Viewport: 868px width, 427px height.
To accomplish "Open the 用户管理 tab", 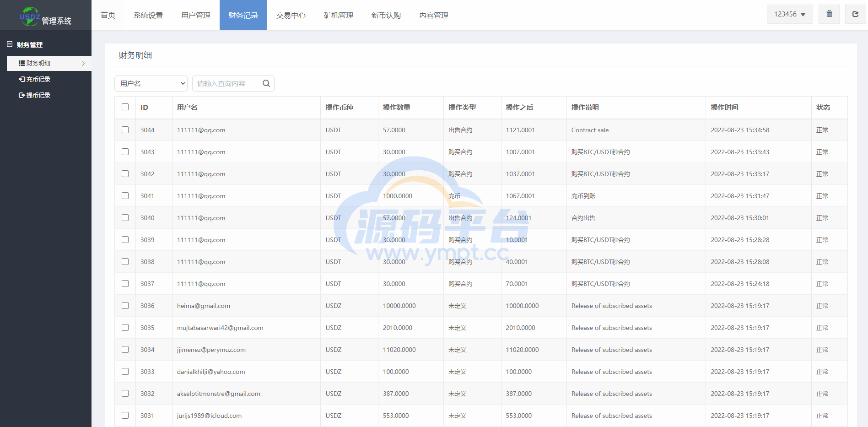I will (196, 15).
